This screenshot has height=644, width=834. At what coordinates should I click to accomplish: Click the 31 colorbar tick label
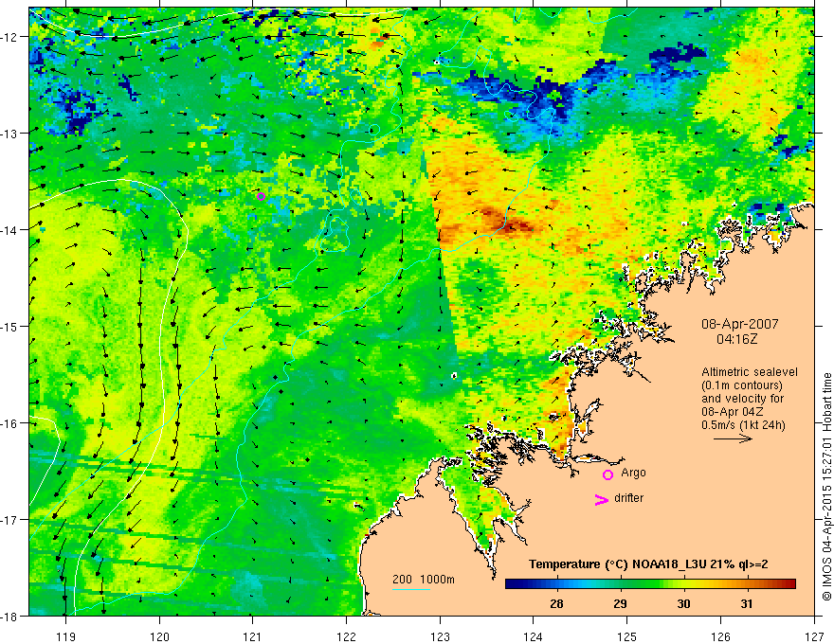pos(747,603)
